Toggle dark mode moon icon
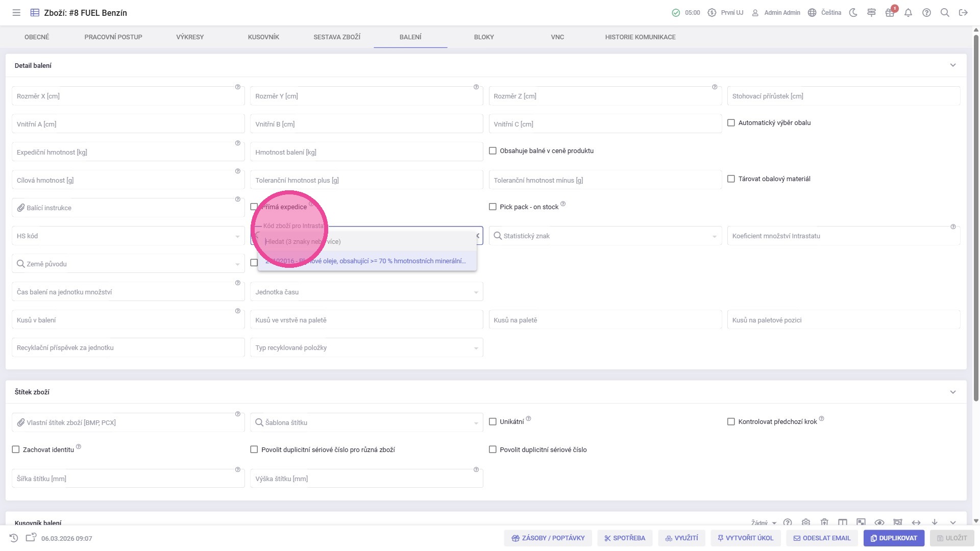Viewport: 980px width, 551px height. click(x=853, y=13)
